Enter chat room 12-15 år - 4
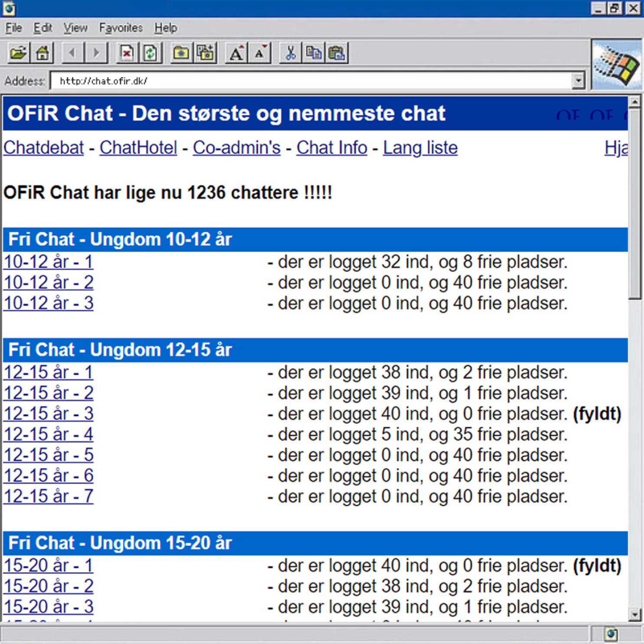 49,434
